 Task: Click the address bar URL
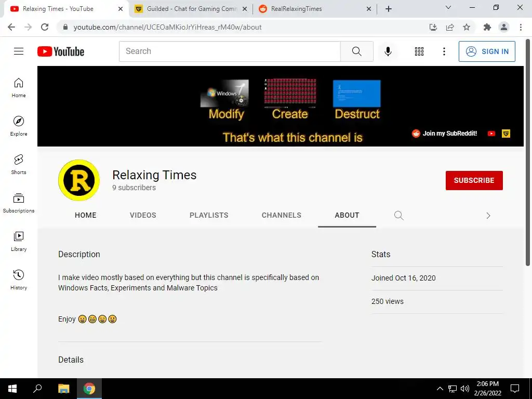167,27
